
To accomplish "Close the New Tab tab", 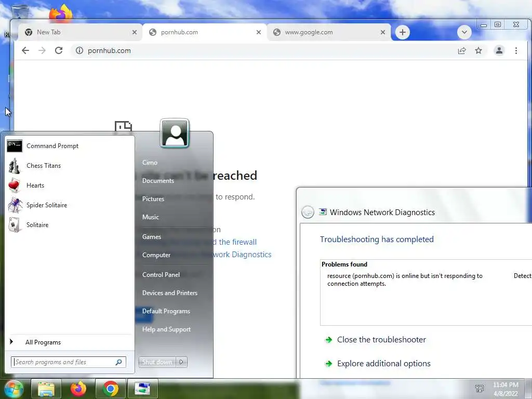I will 135,32.
